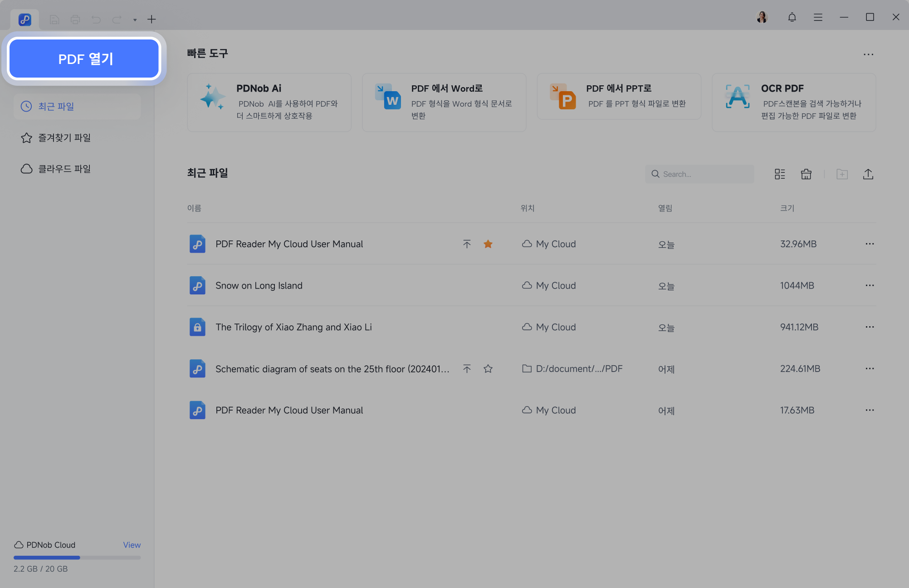Open the Snow on Long Island file
The image size is (909, 588).
click(x=259, y=286)
